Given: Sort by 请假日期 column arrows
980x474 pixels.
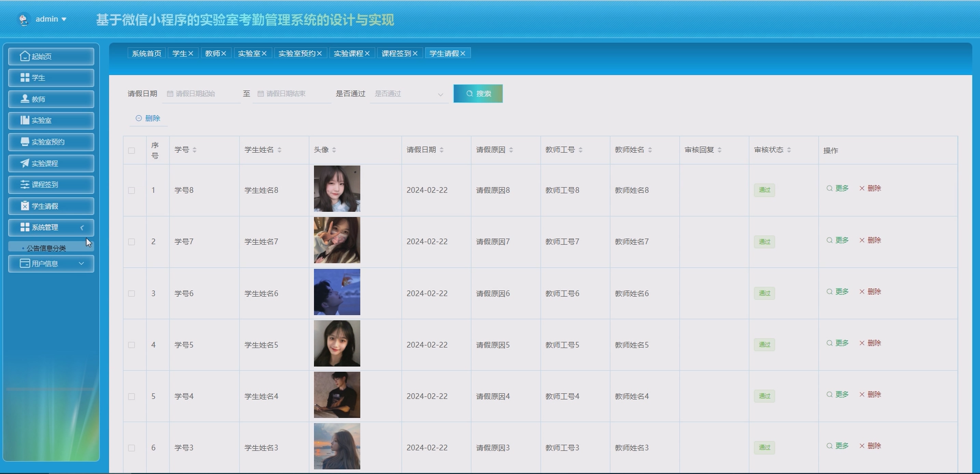Looking at the screenshot, I should pos(441,150).
